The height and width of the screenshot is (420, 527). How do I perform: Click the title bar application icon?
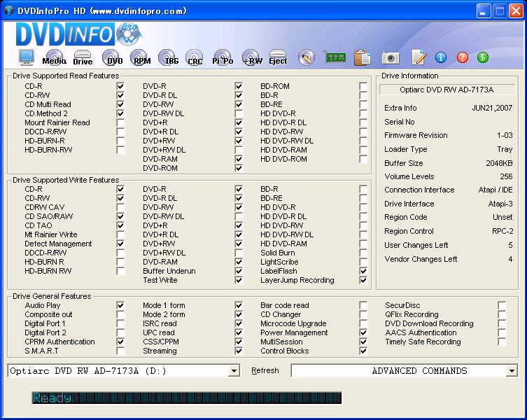(x=8, y=10)
